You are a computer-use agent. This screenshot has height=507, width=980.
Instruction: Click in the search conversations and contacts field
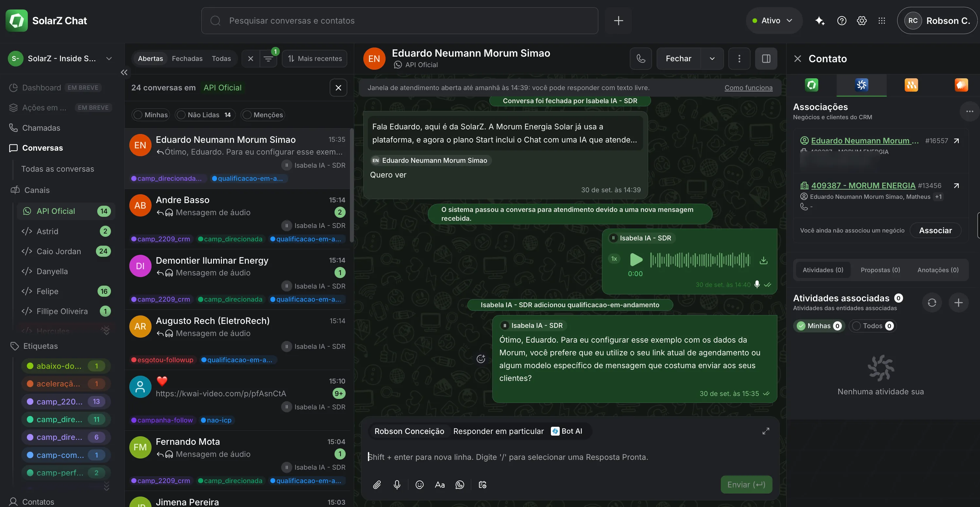[399, 21]
